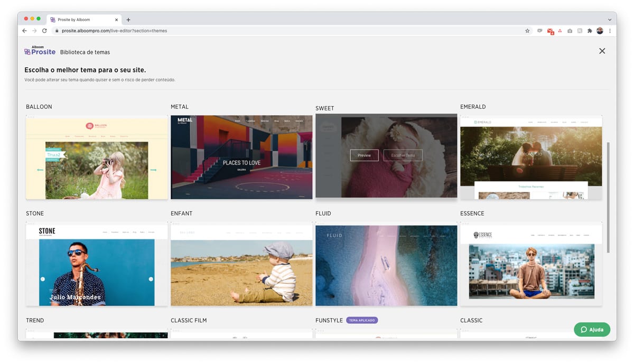
Task: Click the TEMA APLICADO badge
Action: [x=362, y=320]
